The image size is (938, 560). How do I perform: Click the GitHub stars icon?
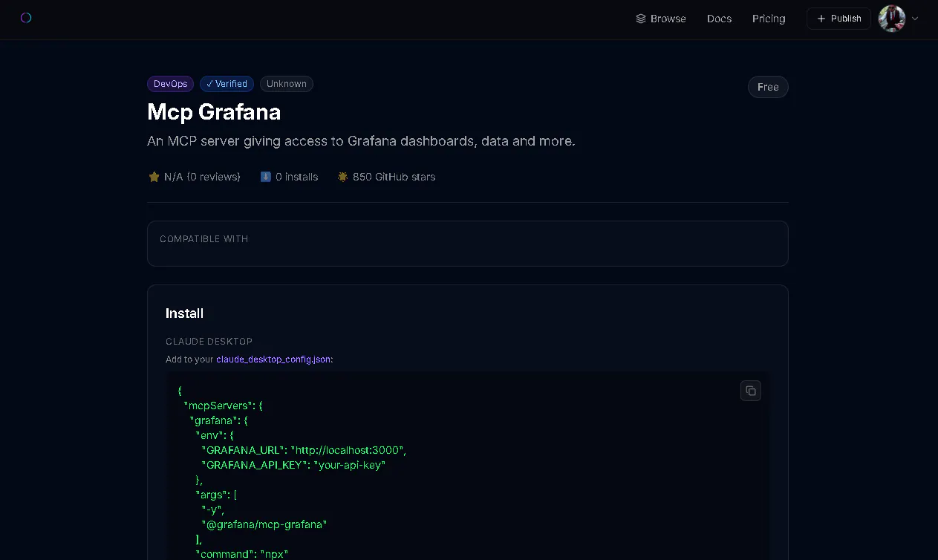[x=342, y=177]
